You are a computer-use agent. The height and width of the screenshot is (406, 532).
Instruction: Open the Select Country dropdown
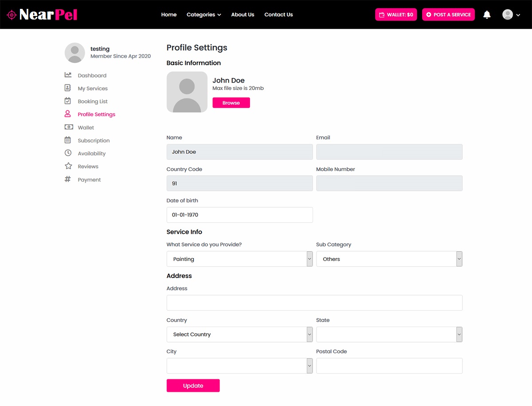pyautogui.click(x=239, y=335)
